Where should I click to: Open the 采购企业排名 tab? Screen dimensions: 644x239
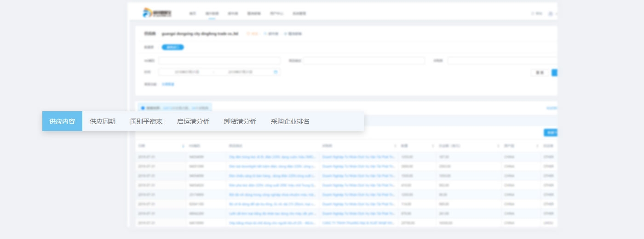(x=290, y=121)
